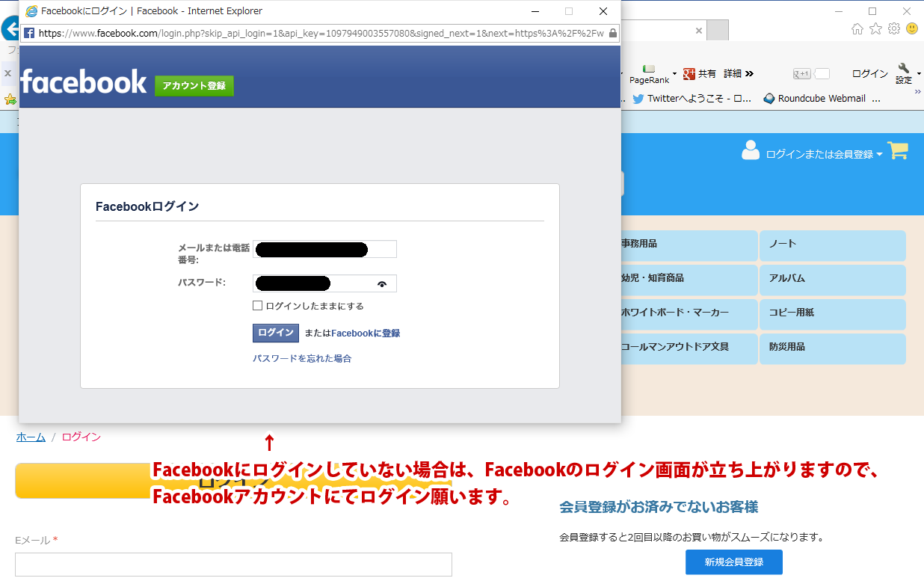Click the lock icon in popup address bar
This screenshot has width=924, height=584.
pyautogui.click(x=613, y=33)
